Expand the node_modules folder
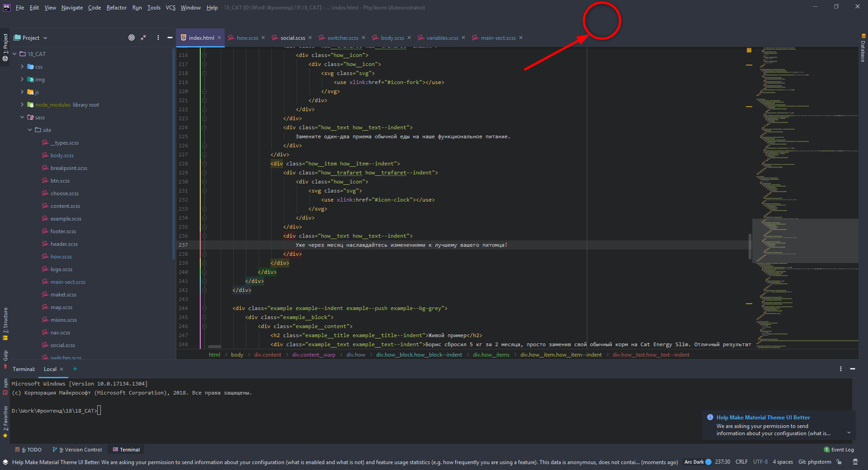 click(x=22, y=104)
